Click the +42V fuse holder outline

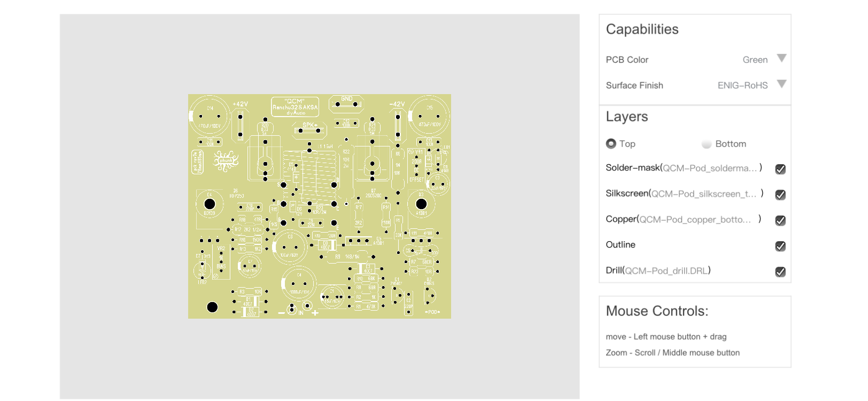point(241,125)
